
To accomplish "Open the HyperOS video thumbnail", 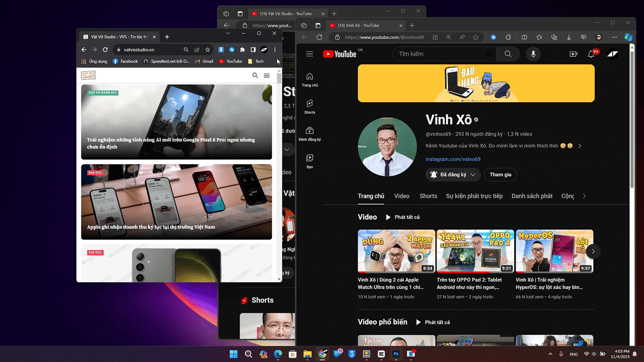I will click(x=554, y=251).
